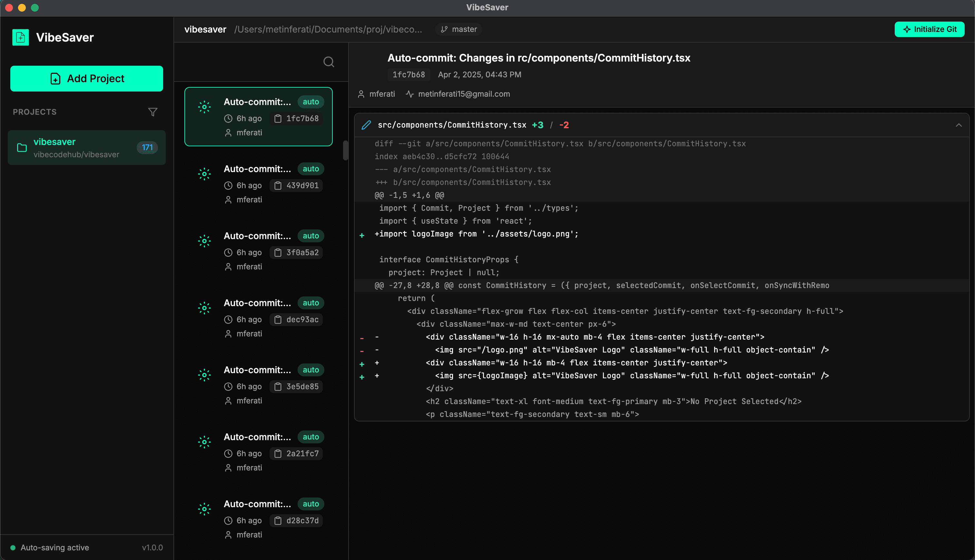Click the src/components/CommitHistory.tsx file name
This screenshot has height=560, width=975.
452,125
